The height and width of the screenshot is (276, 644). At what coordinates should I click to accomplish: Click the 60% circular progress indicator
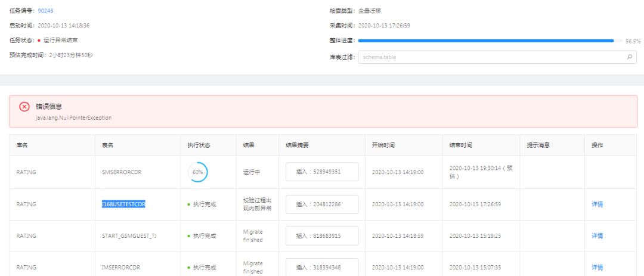[197, 172]
